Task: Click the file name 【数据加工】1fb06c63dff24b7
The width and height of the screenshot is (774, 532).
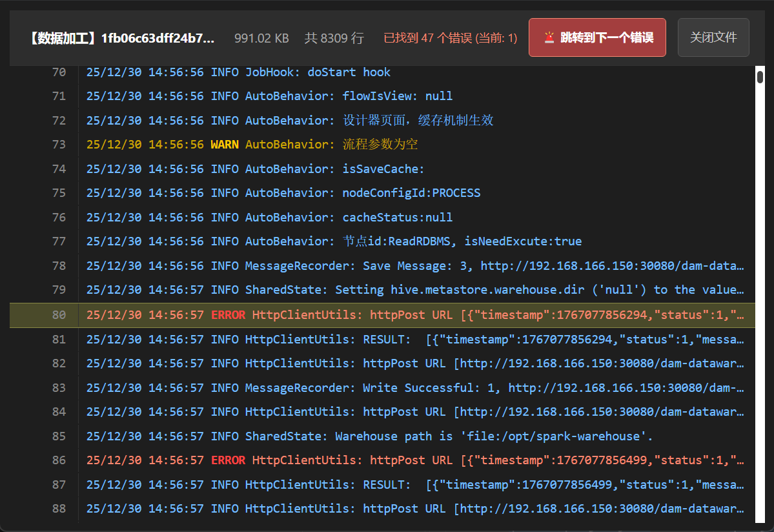Action: click(121, 38)
